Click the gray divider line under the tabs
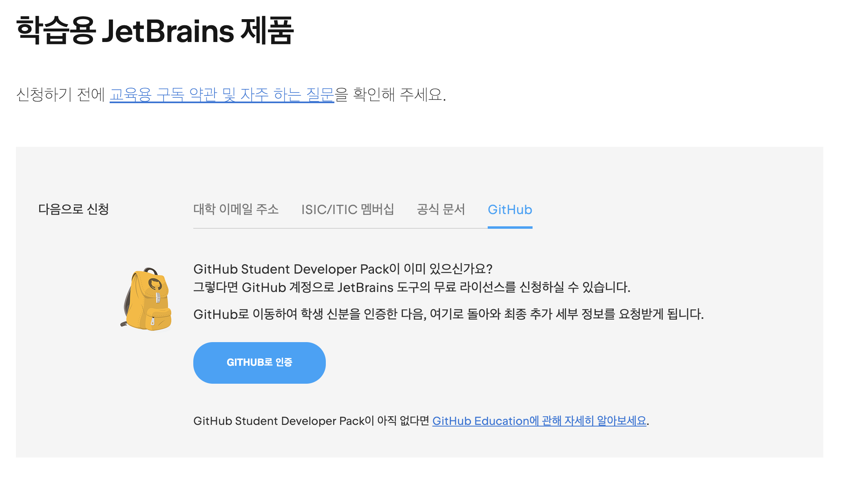The width and height of the screenshot is (849, 504). coord(338,228)
